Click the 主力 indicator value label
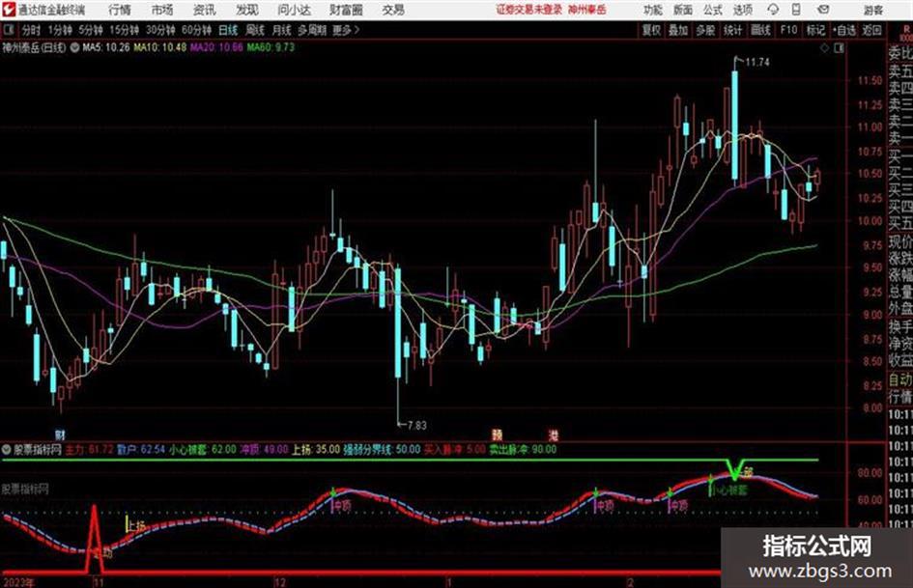 tap(89, 449)
